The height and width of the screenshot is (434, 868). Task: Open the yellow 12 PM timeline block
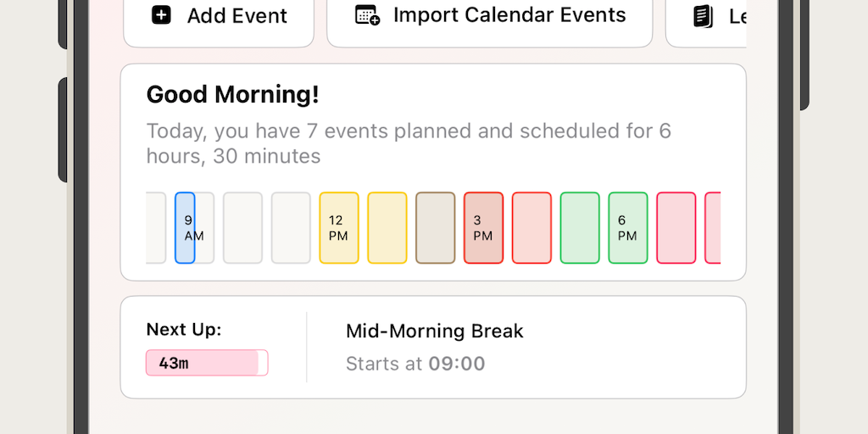pos(339,227)
